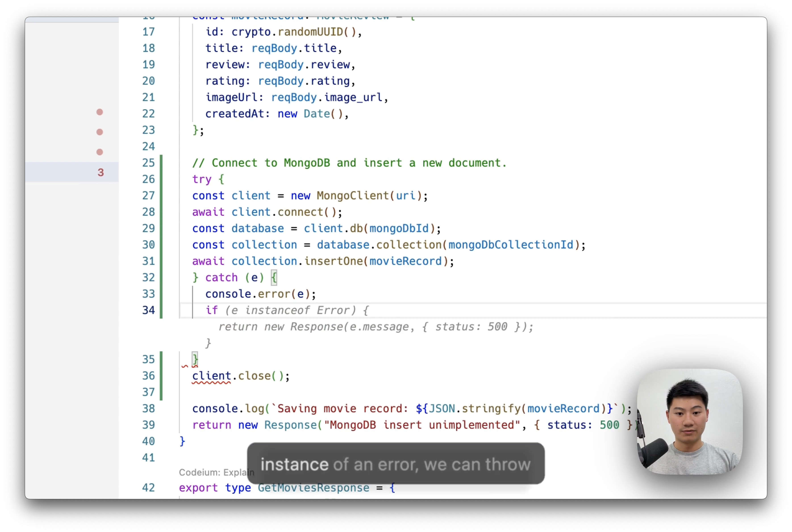The image size is (792, 532).
Task: Click the string "MongoDB insert unimplemented" on line 39
Action: click(422, 425)
